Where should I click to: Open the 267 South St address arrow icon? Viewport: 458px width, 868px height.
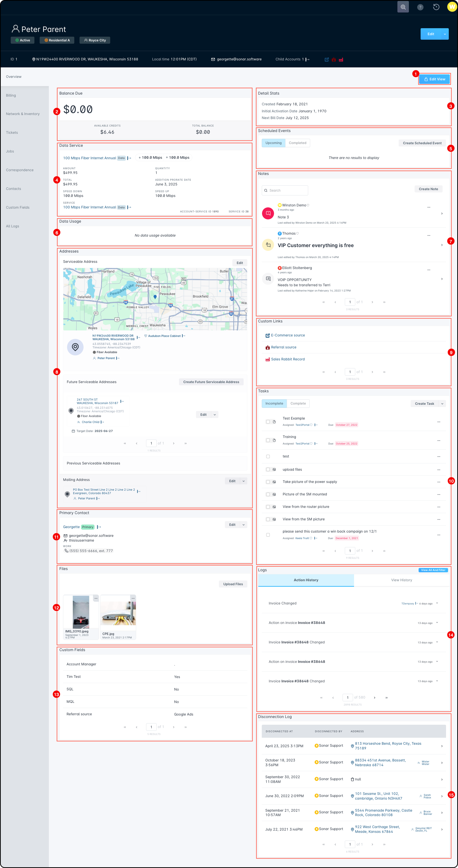(122, 401)
